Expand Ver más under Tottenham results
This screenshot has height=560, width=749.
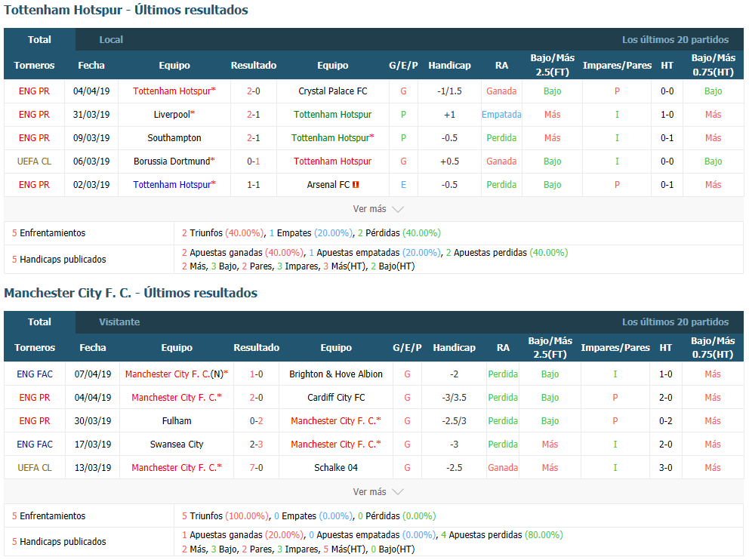[378, 209]
